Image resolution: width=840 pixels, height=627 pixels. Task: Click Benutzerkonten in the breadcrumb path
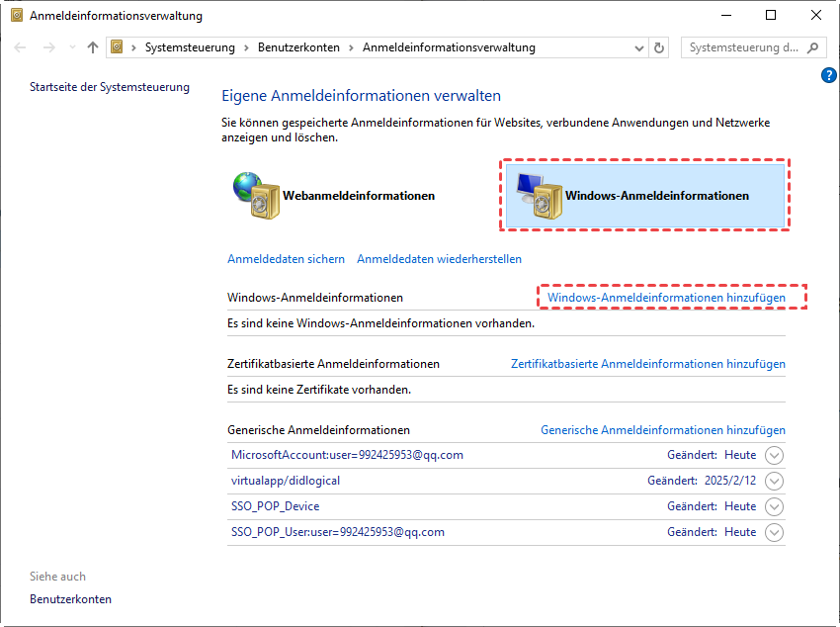298,47
